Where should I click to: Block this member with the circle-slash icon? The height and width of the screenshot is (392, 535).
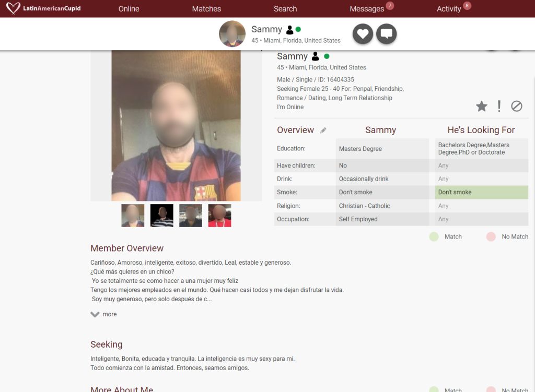517,106
